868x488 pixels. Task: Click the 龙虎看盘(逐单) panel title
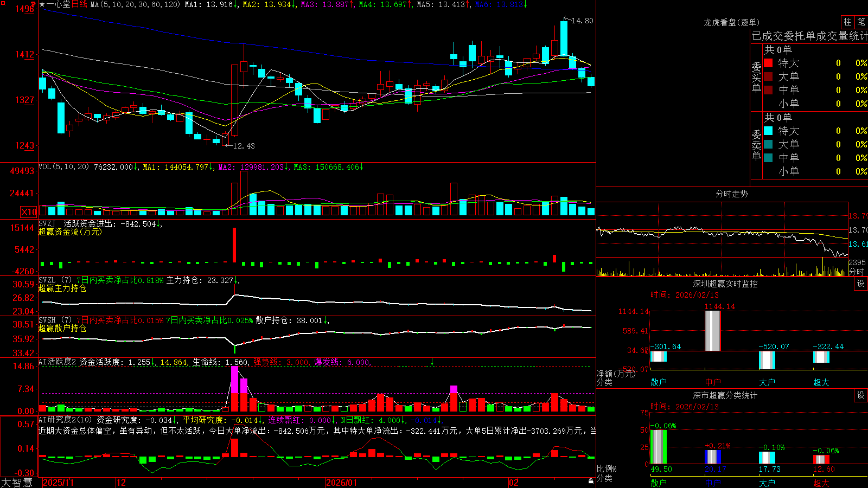pyautogui.click(x=732, y=22)
